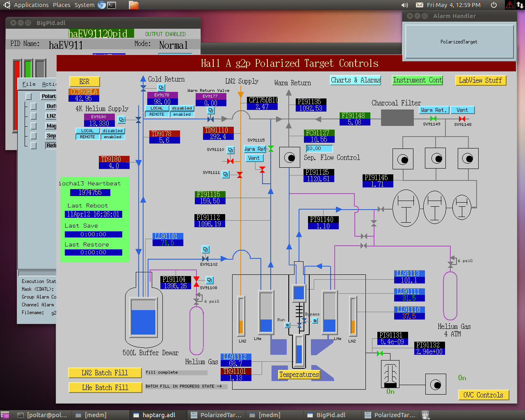Click the green SV91149 valve symbol

433,119
